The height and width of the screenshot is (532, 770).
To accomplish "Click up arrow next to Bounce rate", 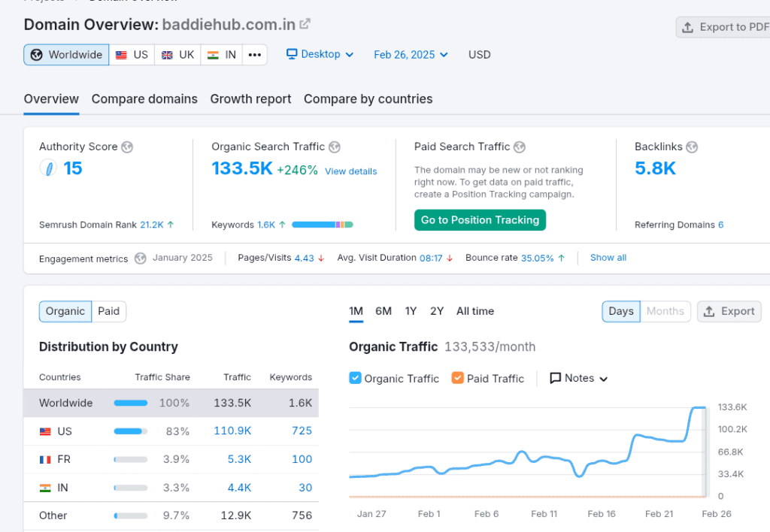I will click(x=561, y=258).
